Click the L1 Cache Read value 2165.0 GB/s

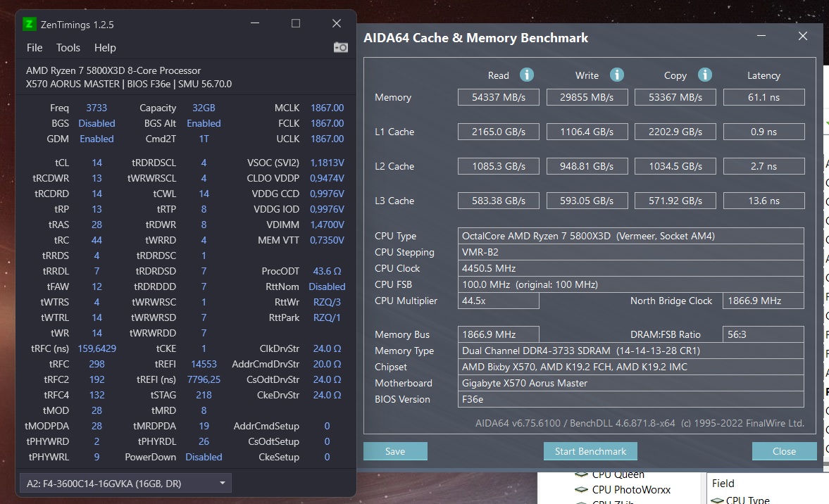499,132
